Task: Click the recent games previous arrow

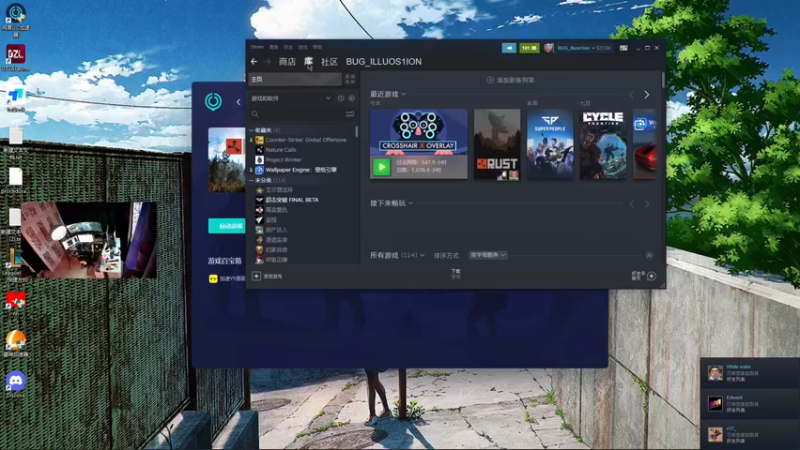Action: [632, 95]
